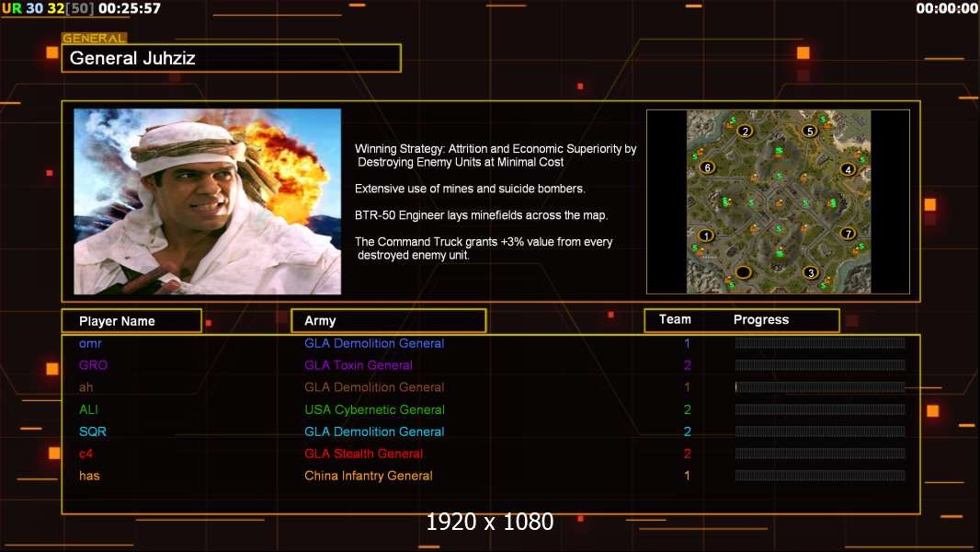Select start position 1 on the minimap
The image size is (980, 552).
click(706, 236)
